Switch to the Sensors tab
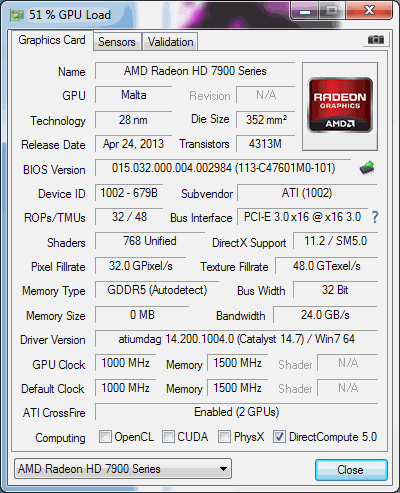Viewport: 400px width, 493px height. pos(117,42)
